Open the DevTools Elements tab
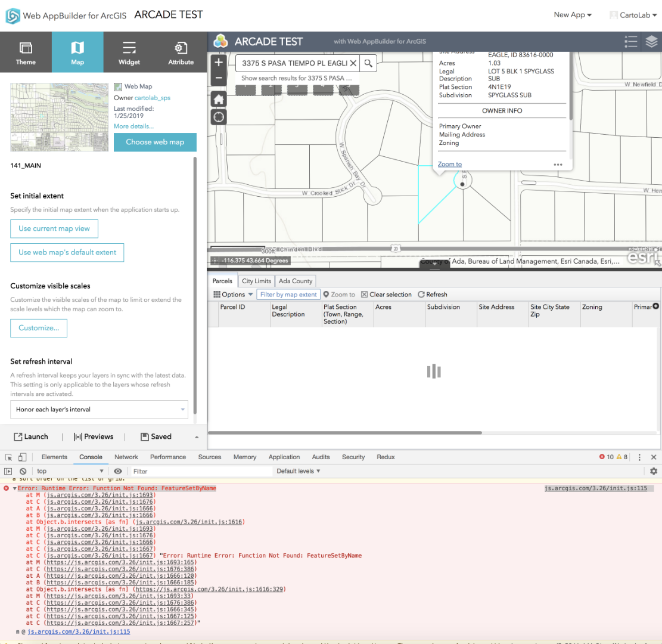The width and height of the screenshot is (662, 644). (54, 457)
